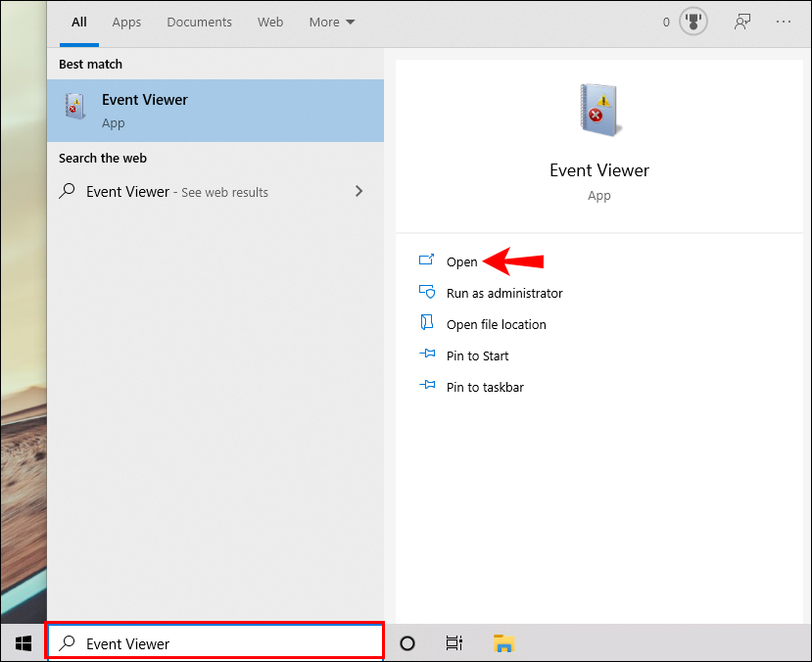Image resolution: width=812 pixels, height=662 pixels.
Task: Switch to the Apps tab
Action: [126, 22]
